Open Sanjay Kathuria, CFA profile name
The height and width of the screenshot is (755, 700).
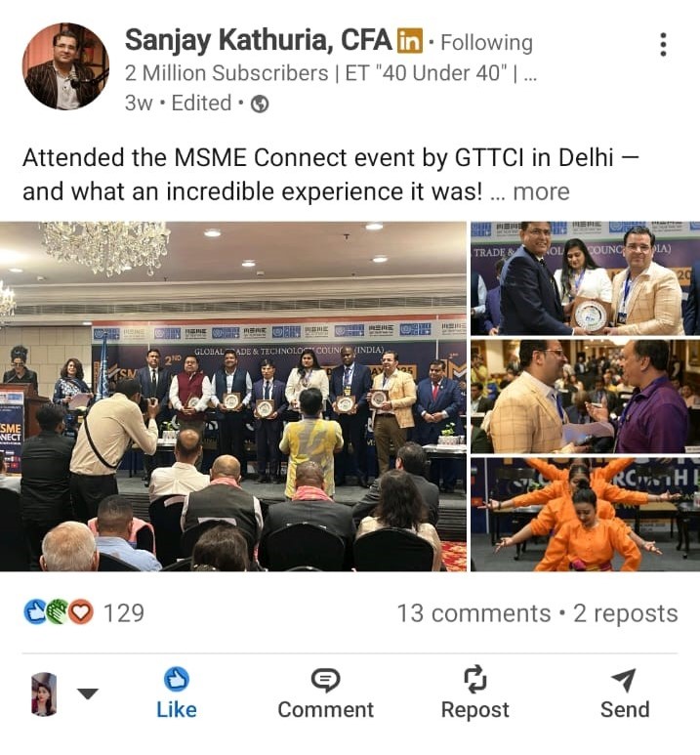pos(258,40)
